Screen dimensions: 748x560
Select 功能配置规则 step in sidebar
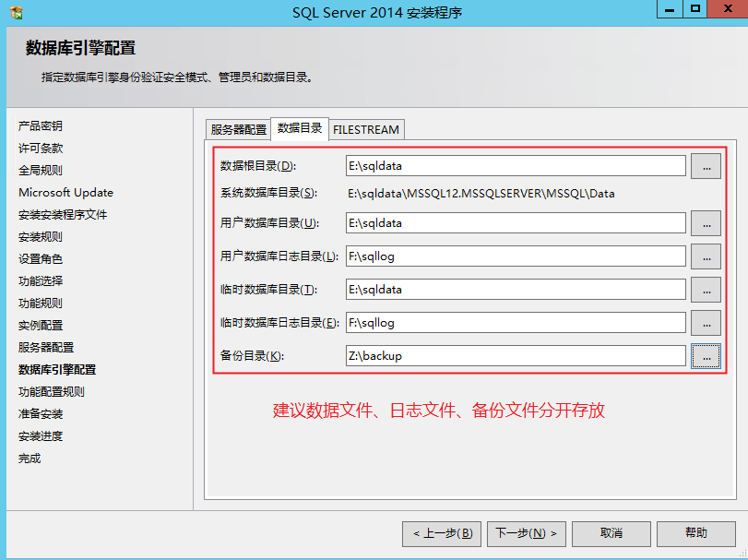[x=52, y=391]
